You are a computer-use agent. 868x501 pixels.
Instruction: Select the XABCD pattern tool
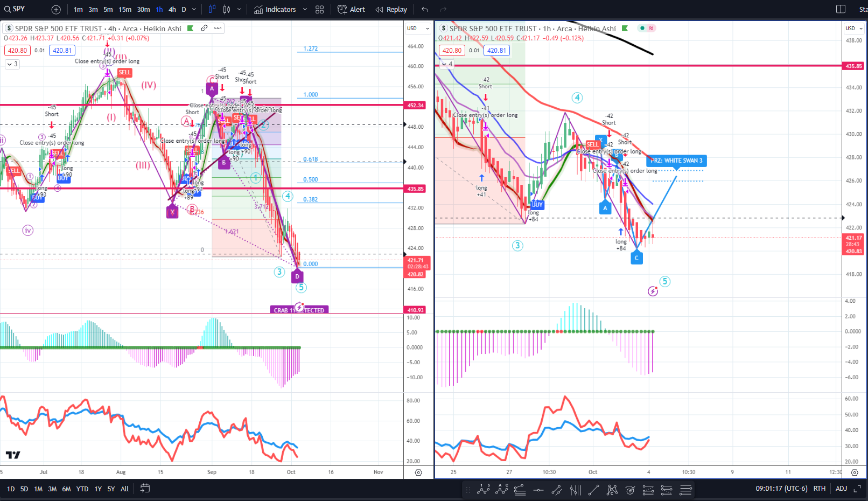click(x=612, y=490)
